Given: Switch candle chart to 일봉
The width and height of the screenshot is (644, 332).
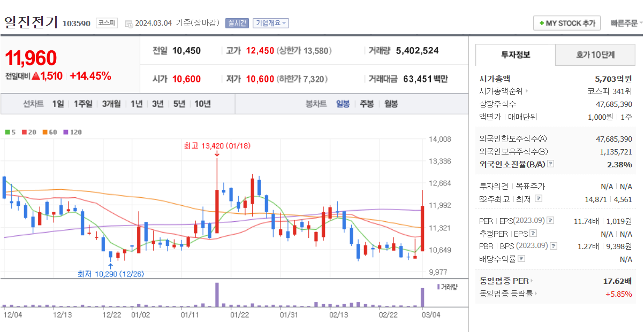Looking at the screenshot, I should (x=343, y=104).
